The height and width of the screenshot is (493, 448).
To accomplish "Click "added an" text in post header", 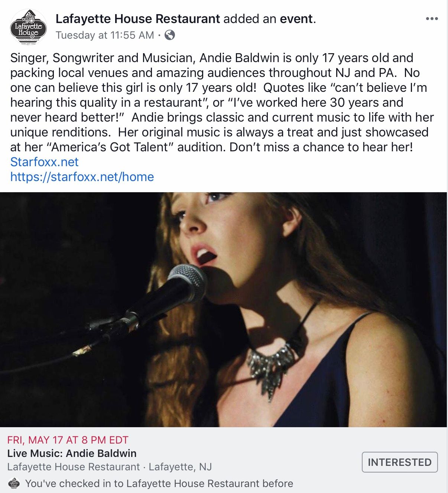I will tap(250, 19).
